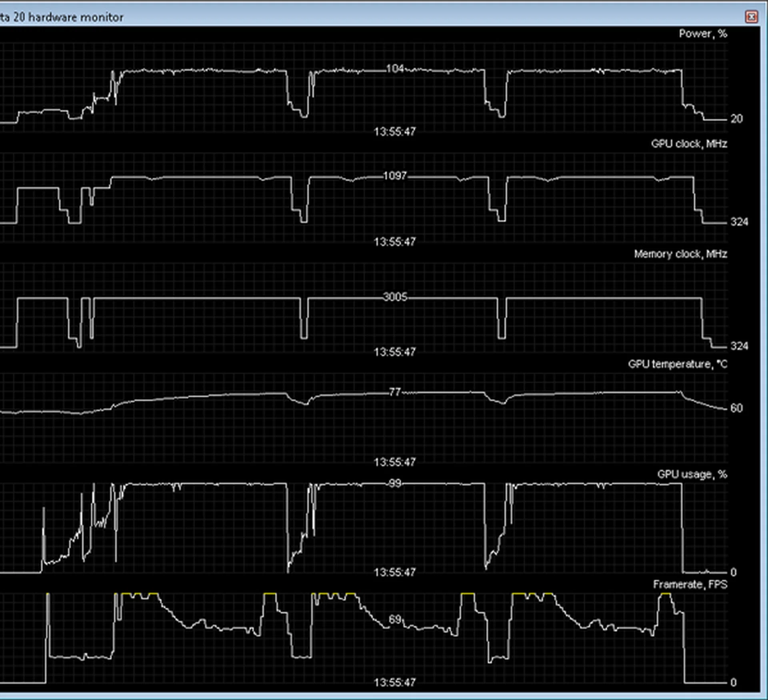
Task: Click current value 20 on Power graph
Action: 736,119
